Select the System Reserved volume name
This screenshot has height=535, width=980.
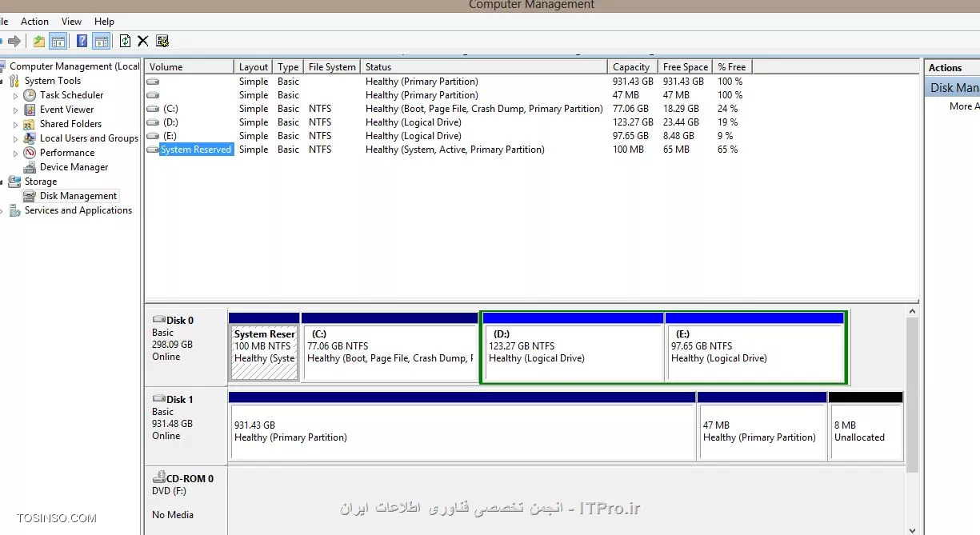click(196, 150)
